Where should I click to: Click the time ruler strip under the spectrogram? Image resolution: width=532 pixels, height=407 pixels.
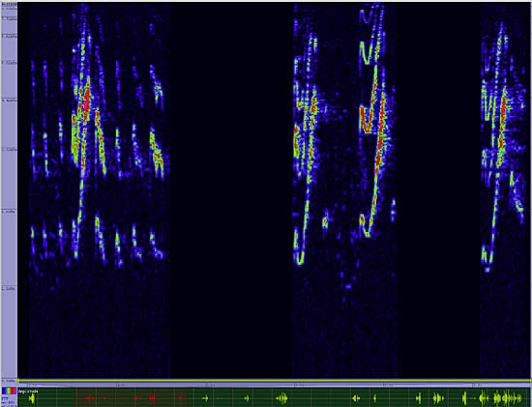[274, 386]
